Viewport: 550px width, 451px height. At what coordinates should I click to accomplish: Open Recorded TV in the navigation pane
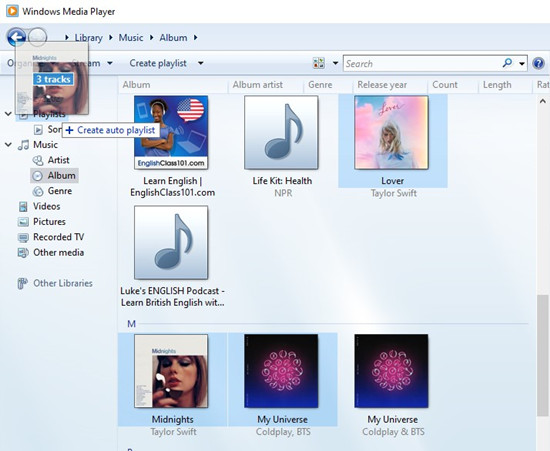coord(59,237)
